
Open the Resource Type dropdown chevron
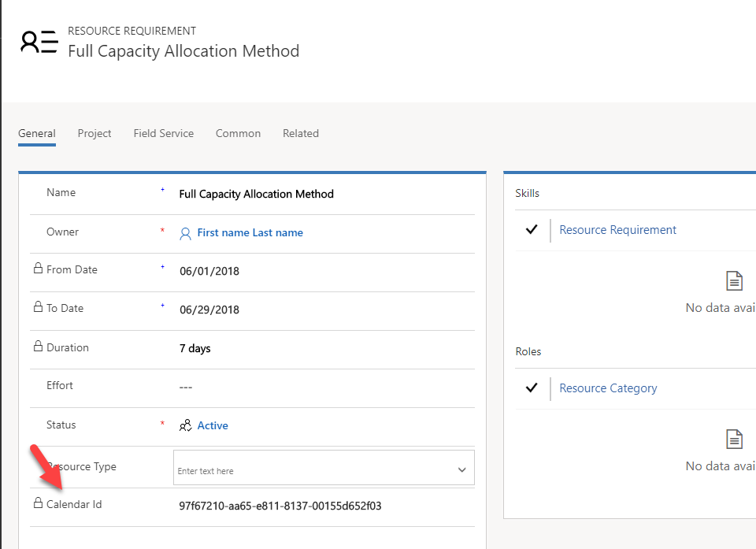point(462,470)
